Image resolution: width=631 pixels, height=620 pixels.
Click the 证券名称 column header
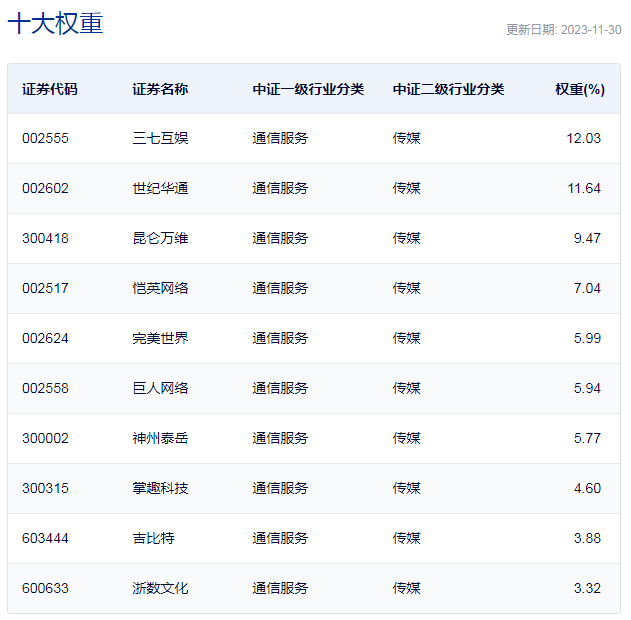pos(160,89)
